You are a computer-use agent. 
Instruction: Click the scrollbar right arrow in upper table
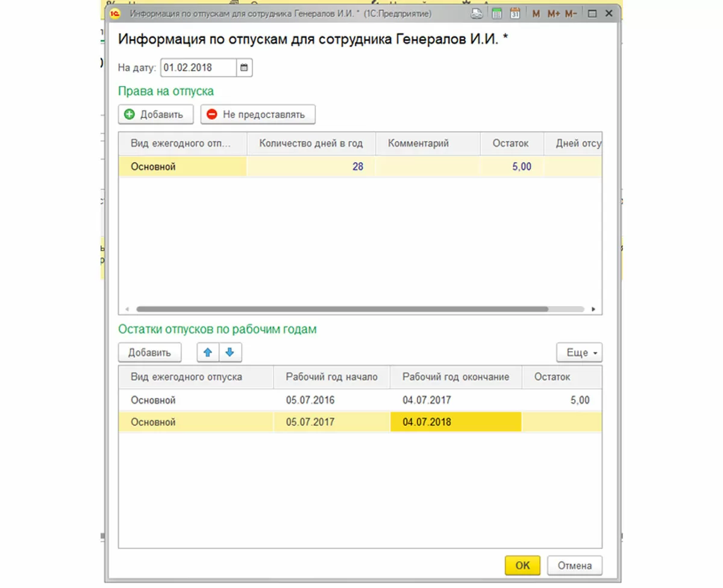point(594,309)
